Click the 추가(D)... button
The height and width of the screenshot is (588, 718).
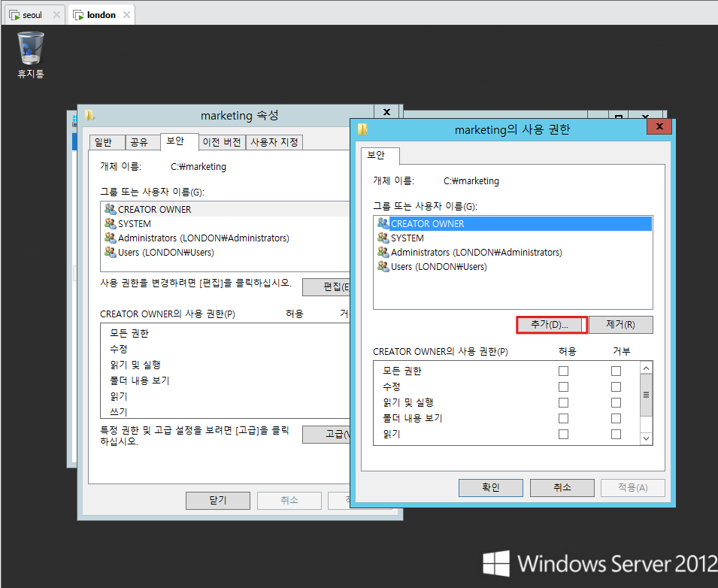click(x=551, y=325)
